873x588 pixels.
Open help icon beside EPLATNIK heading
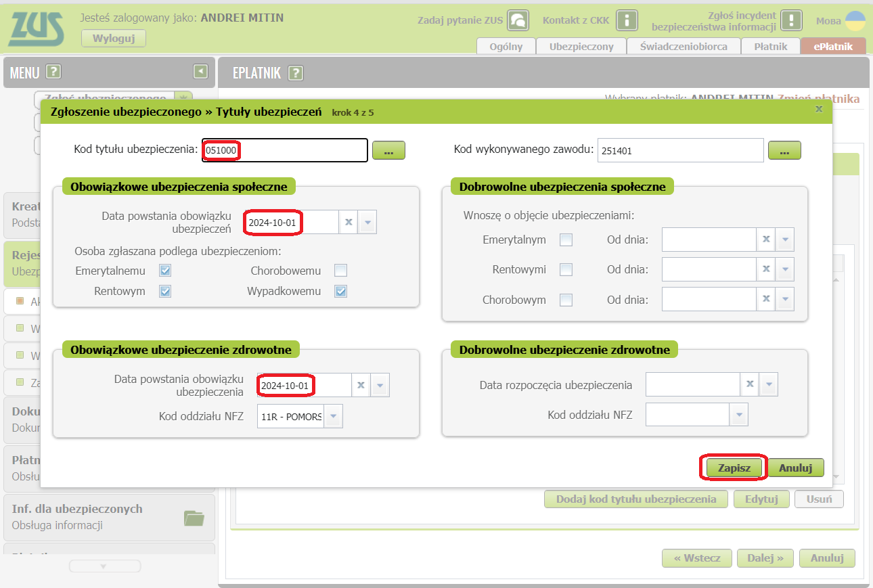click(295, 73)
